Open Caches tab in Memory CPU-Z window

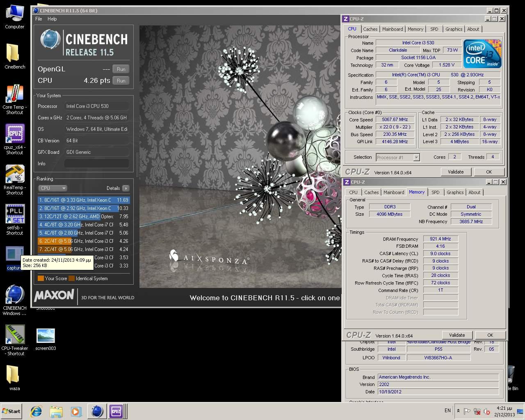371,192
